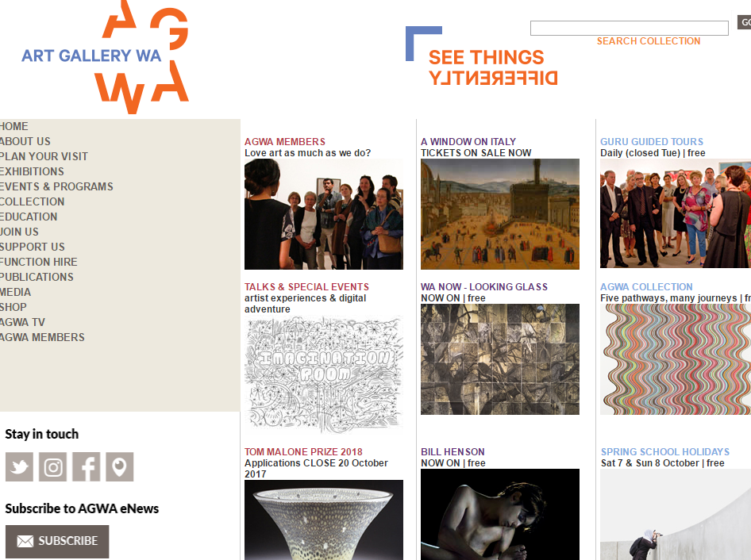751x560 pixels.
Task: Click the Periscope location-pin icon
Action: point(120,466)
